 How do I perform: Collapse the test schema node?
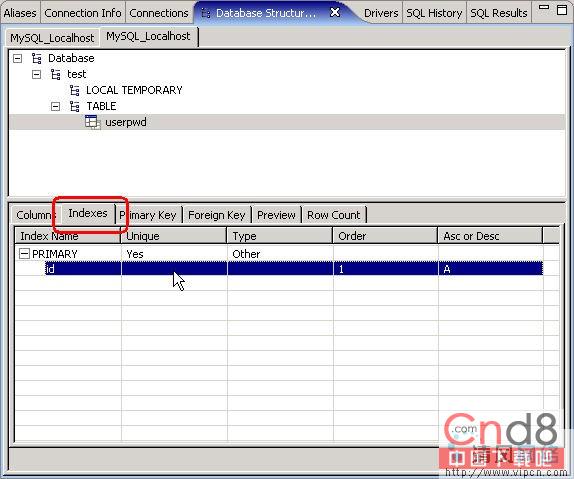point(36,74)
